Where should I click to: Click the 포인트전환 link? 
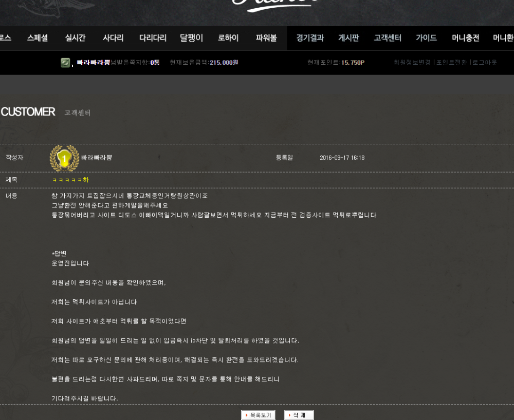(452, 63)
